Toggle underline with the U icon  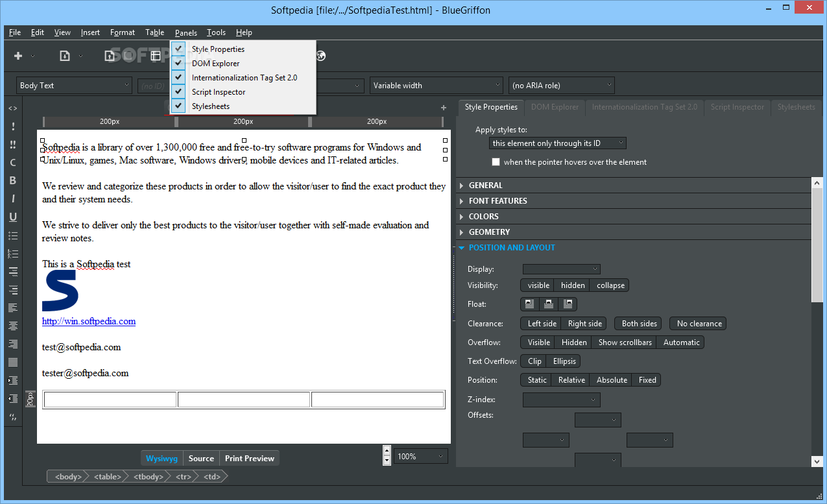13,217
